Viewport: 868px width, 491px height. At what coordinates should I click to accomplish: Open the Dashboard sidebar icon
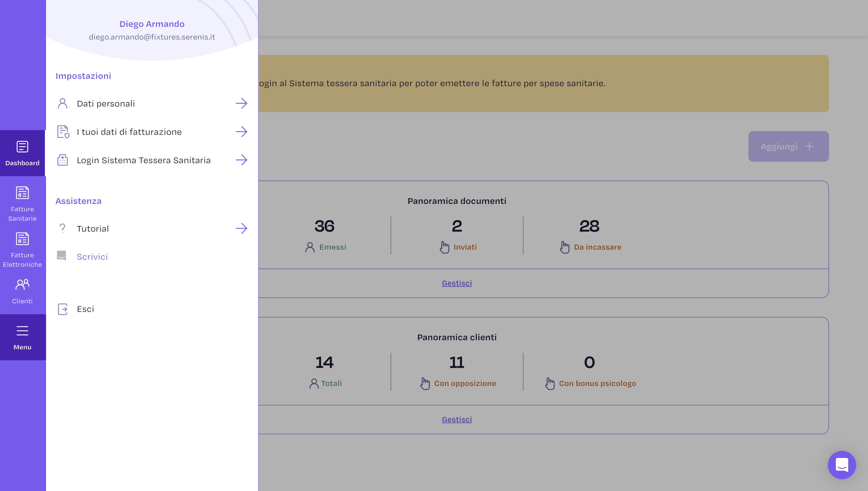(22, 153)
